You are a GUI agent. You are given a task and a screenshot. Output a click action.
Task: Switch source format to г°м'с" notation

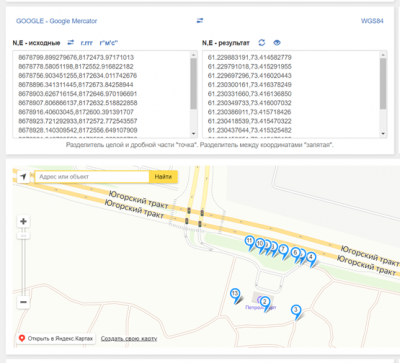pos(109,43)
